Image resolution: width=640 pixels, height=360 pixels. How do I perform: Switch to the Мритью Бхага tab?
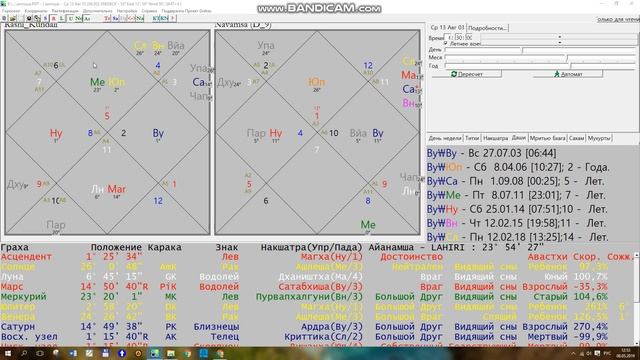(547, 138)
